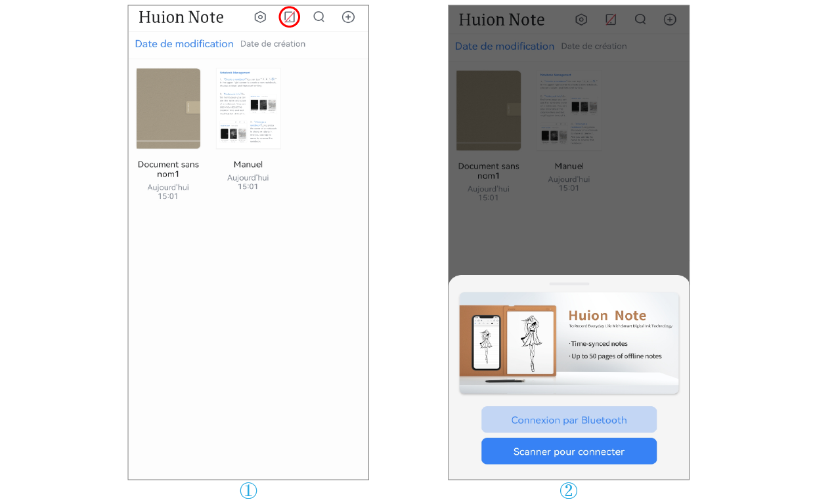Click the dimmed settings icon in screen ②
813x504 pixels.
pos(581,20)
